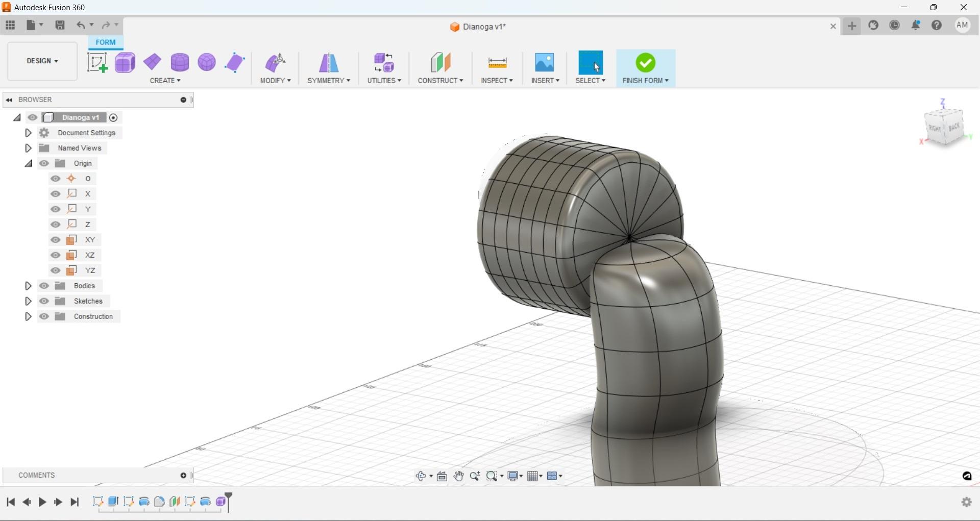The width and height of the screenshot is (980, 521).
Task: Open the SYMMETRY dropdown menu
Action: coord(329,81)
